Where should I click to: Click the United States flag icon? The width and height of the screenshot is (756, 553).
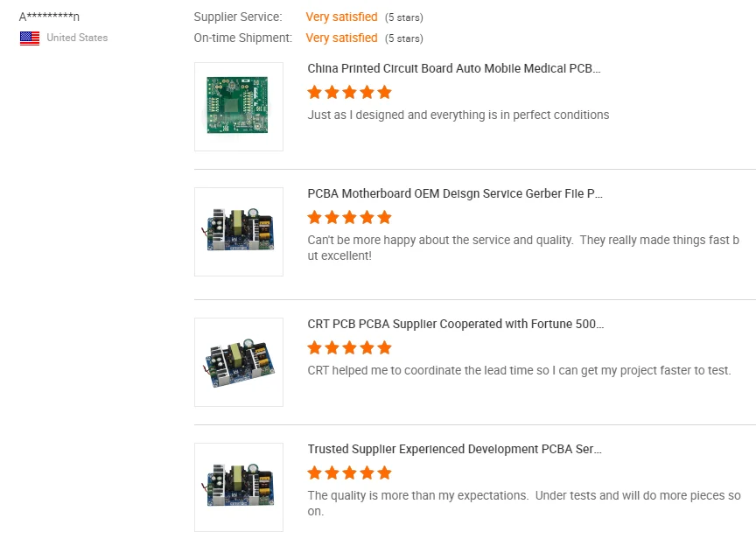[30, 38]
